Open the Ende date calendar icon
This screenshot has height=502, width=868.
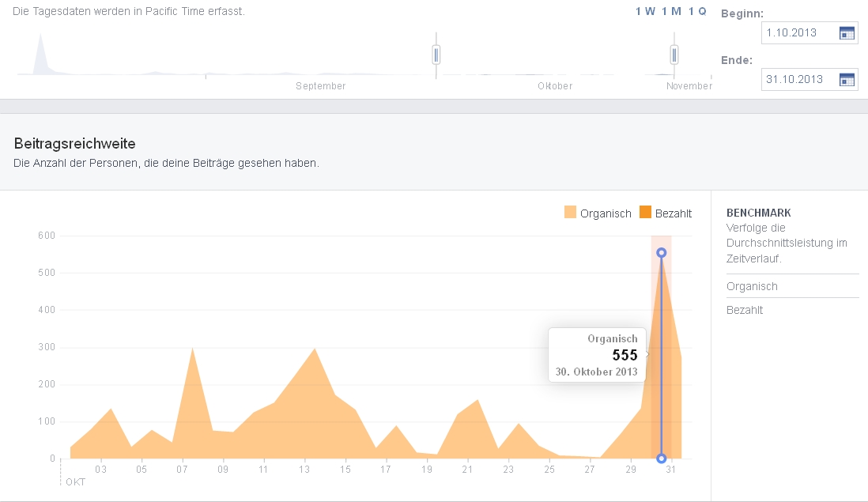(x=847, y=79)
